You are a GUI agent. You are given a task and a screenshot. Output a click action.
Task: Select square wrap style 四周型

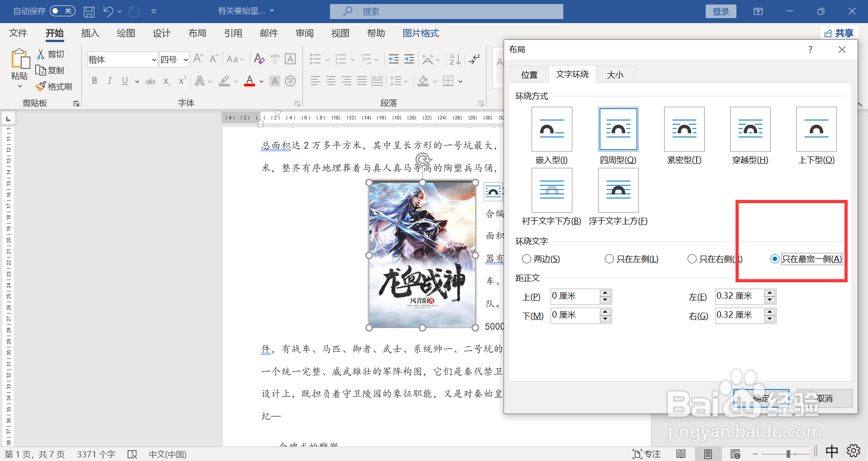point(618,129)
